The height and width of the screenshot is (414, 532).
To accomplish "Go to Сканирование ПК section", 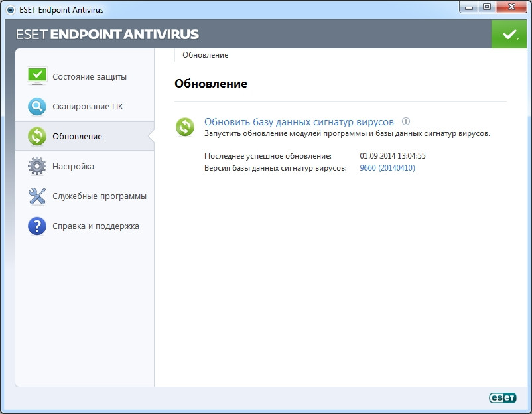I will coord(84,107).
